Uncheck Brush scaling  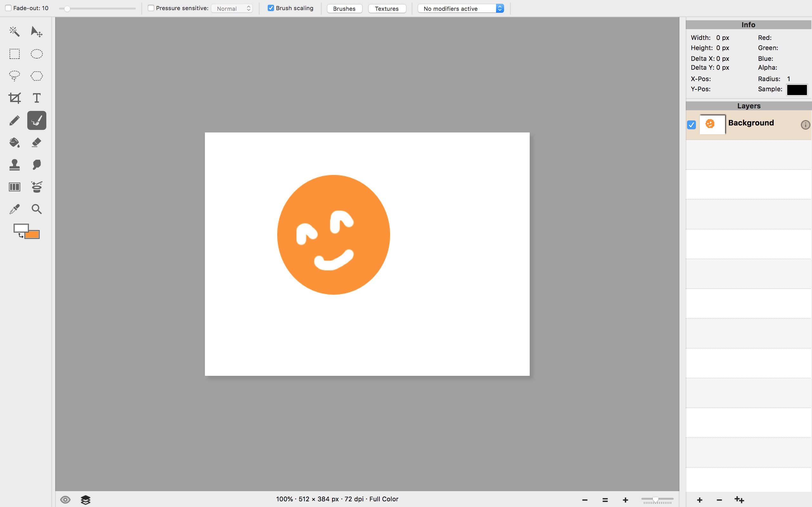pos(271,8)
